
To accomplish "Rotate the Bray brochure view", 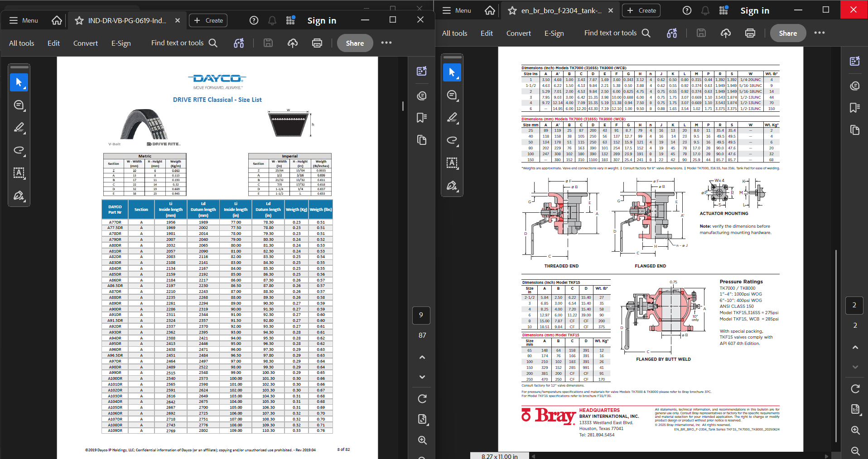I will [x=855, y=389].
